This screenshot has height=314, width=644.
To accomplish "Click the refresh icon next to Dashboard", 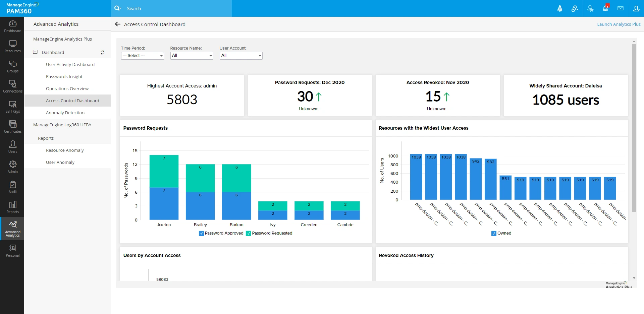I will (103, 52).
